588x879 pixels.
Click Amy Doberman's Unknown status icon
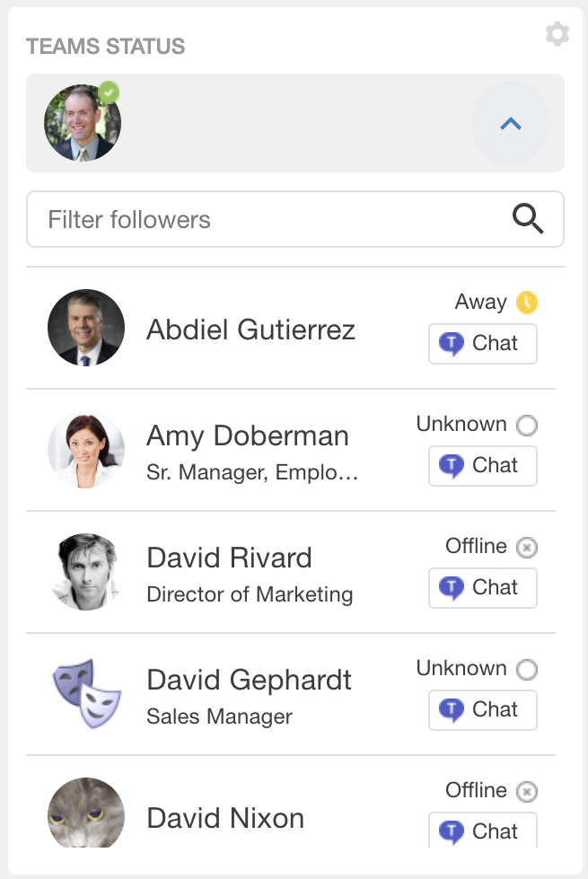point(527,425)
